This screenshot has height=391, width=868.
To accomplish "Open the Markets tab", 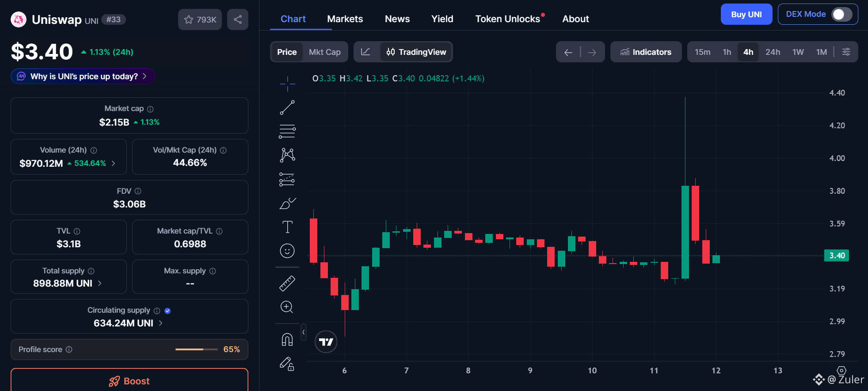I will point(345,19).
